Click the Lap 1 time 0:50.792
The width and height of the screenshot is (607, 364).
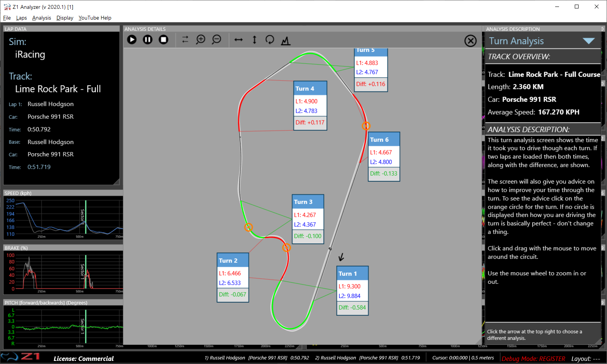[x=39, y=129]
